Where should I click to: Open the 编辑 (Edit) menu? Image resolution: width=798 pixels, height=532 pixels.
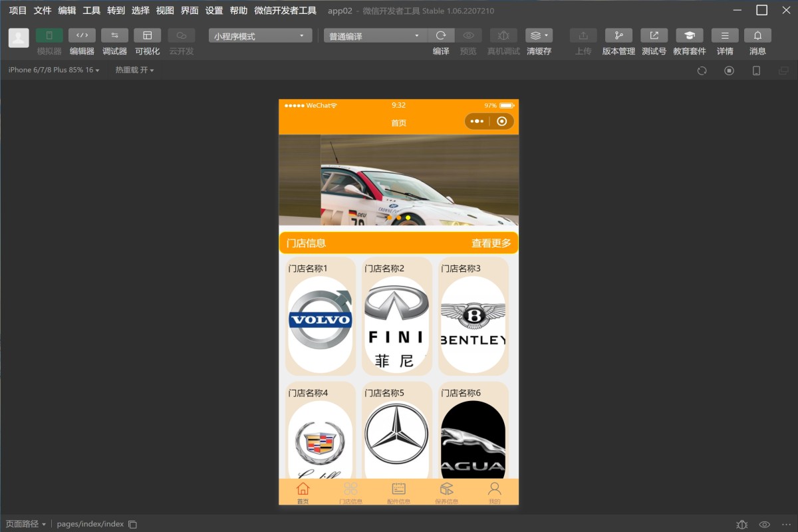point(67,11)
